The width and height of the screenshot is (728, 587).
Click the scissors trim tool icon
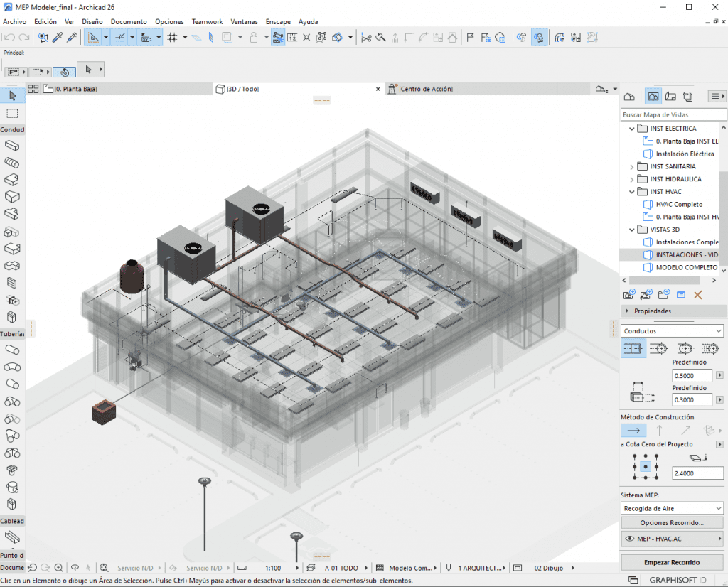coord(366,38)
